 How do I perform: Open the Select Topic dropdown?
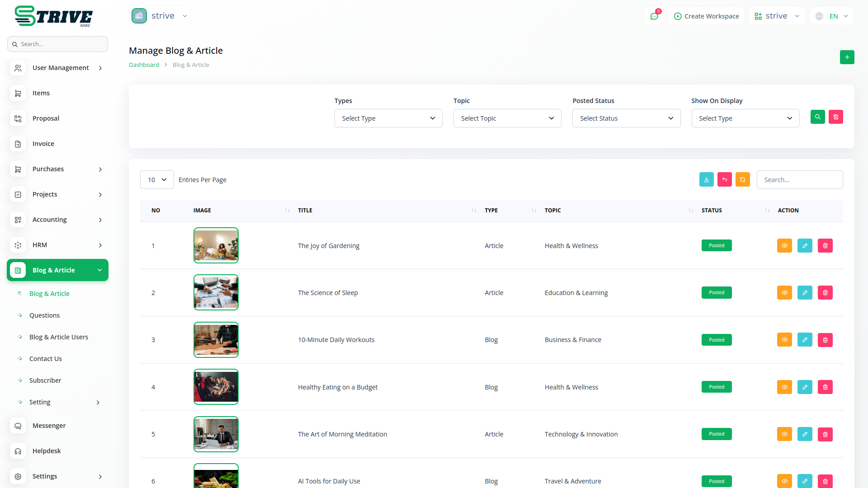point(507,118)
